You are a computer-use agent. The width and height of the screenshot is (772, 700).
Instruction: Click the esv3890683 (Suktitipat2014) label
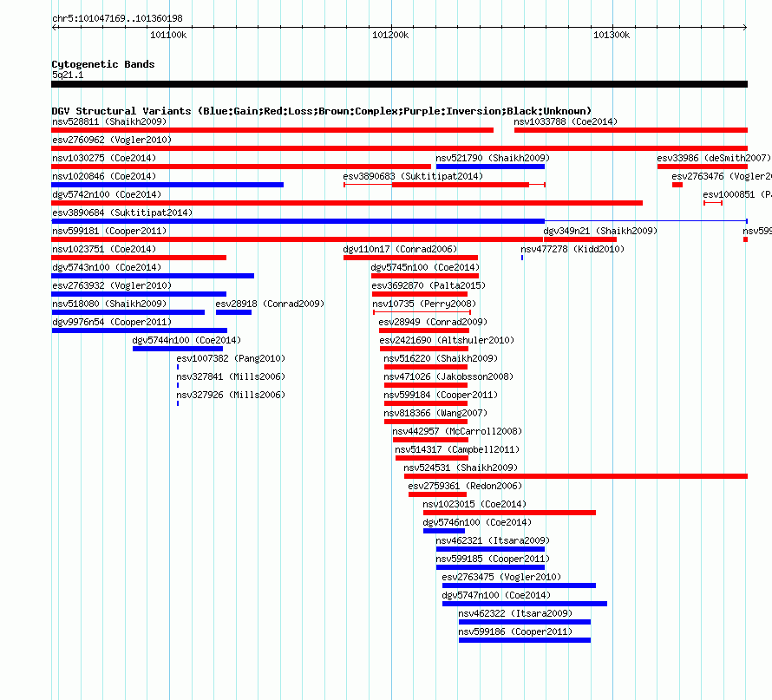[413, 176]
